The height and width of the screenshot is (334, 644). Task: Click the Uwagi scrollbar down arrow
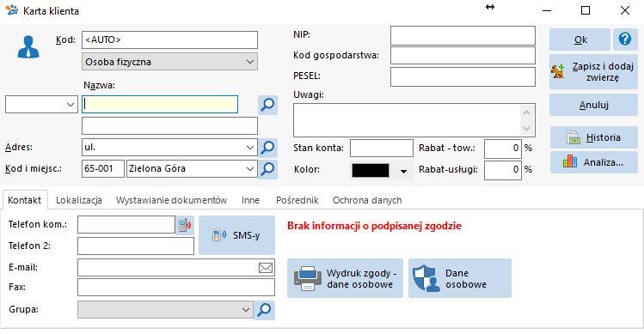pyautogui.click(x=527, y=129)
